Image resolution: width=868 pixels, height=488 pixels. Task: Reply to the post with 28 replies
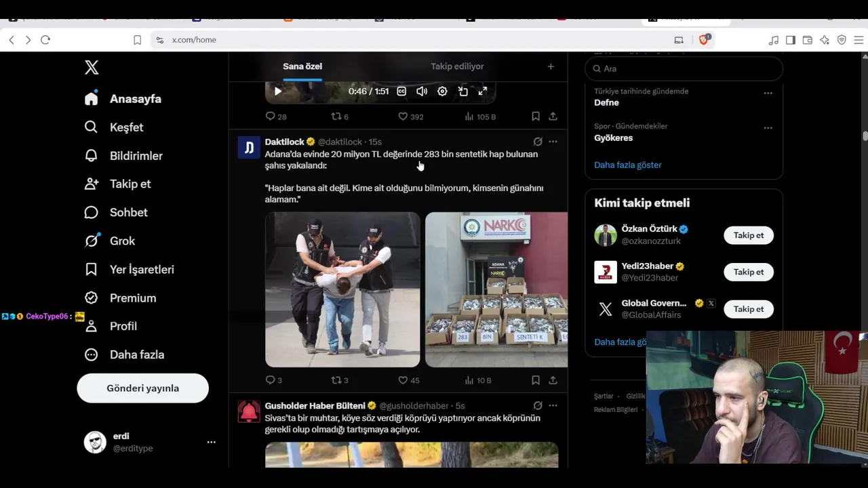276,117
